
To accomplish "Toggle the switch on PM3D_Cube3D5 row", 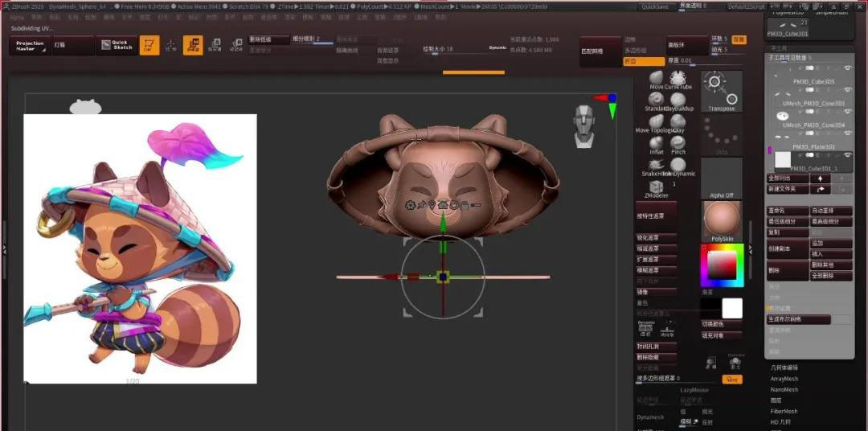I will (809, 68).
